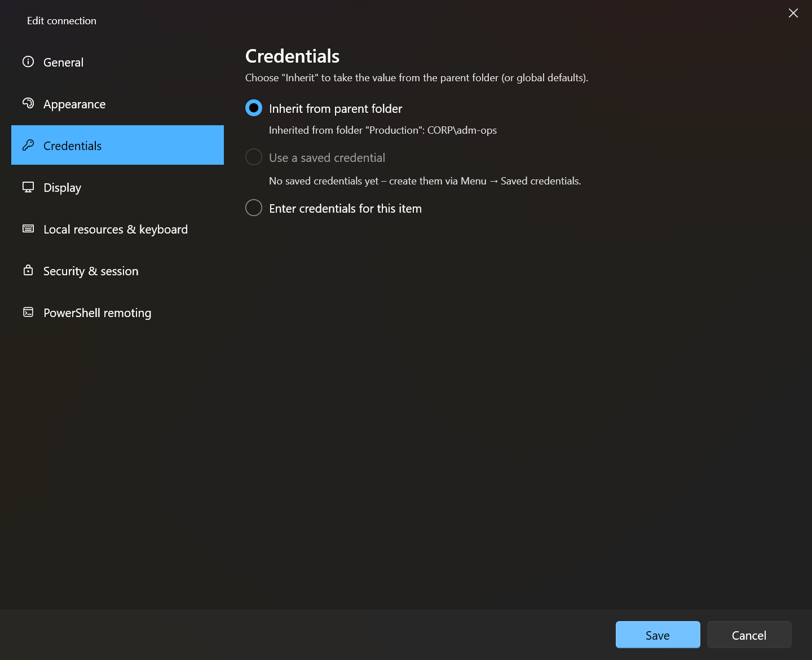Open Local resources & keyboard label
812x660 pixels.
[x=116, y=230]
